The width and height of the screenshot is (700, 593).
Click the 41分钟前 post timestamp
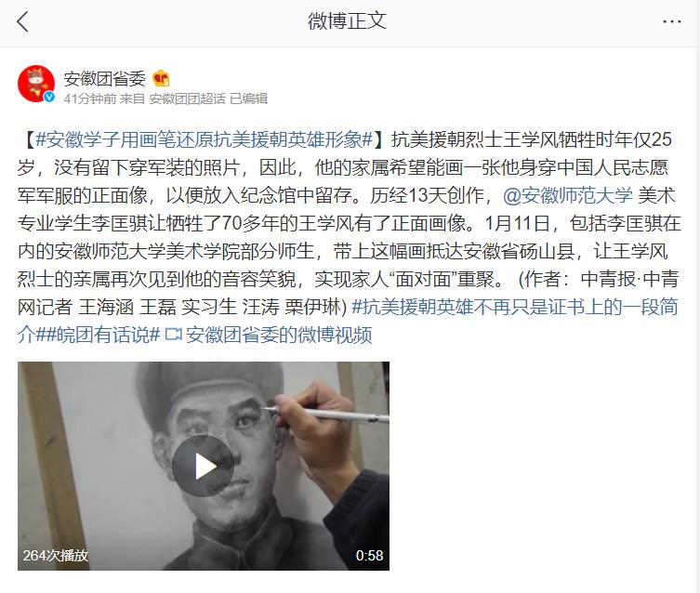(x=90, y=99)
